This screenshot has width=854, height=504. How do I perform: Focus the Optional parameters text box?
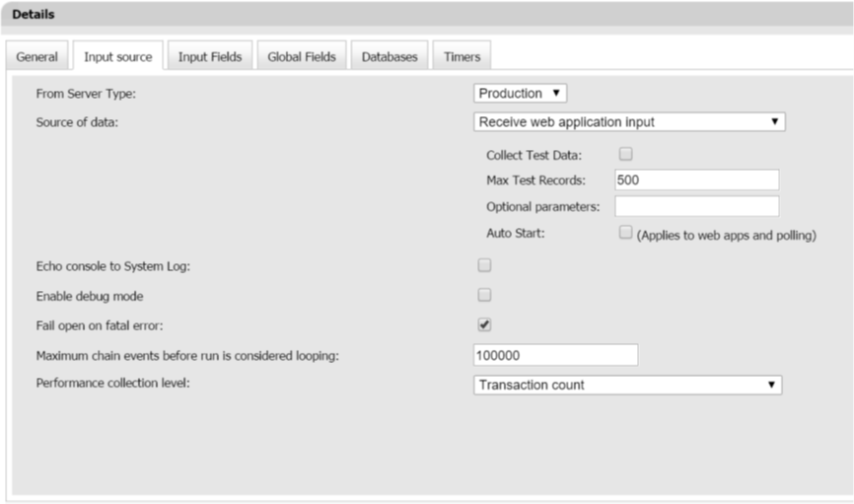tap(696, 206)
